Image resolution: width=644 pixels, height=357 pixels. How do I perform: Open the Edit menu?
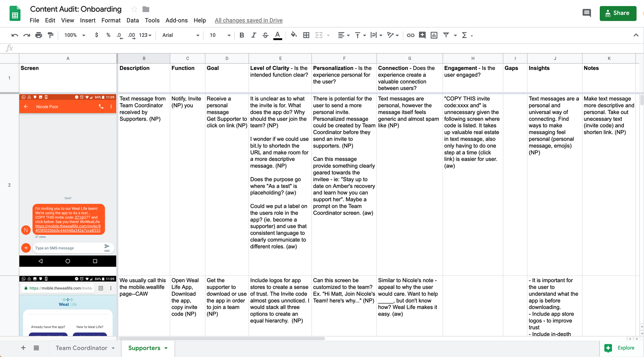point(50,20)
